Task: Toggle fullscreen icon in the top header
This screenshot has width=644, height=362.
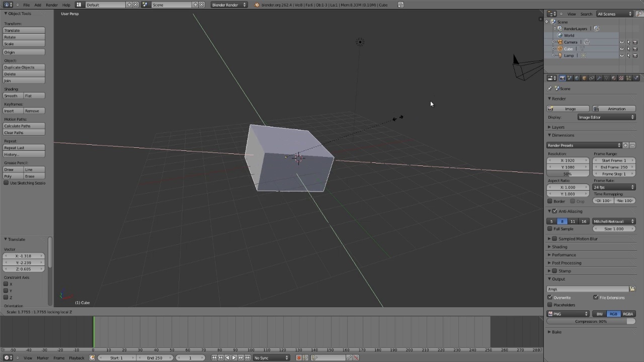Action: [400, 5]
